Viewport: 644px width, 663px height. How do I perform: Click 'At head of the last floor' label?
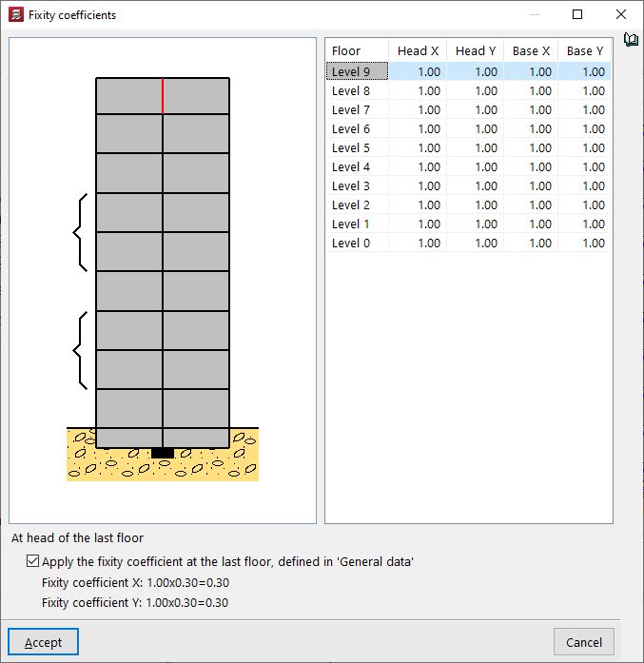77,537
